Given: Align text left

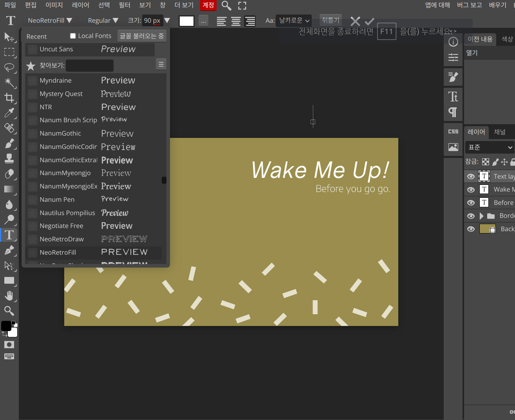Looking at the screenshot, I should pyautogui.click(x=222, y=21).
